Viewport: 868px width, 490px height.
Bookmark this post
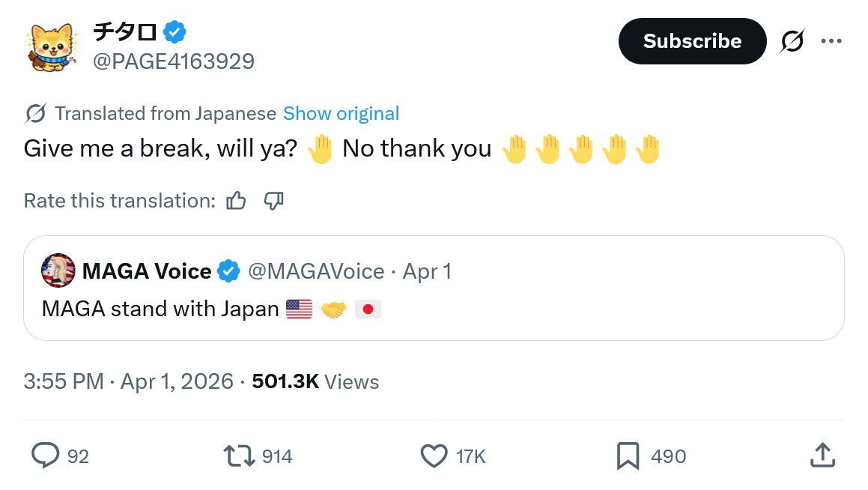[x=628, y=456]
